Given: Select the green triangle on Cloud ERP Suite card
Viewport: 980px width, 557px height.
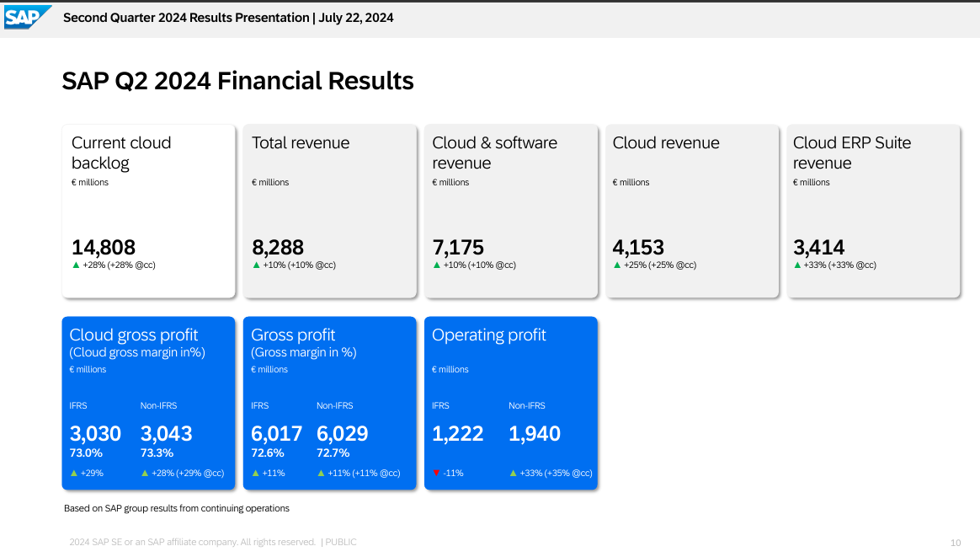Looking at the screenshot, I should 796,265.
